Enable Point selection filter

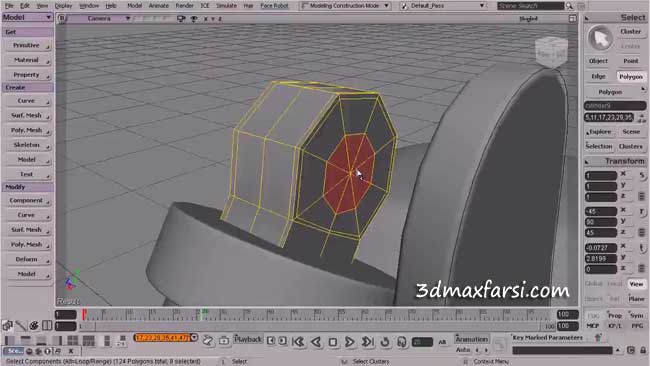click(x=631, y=61)
